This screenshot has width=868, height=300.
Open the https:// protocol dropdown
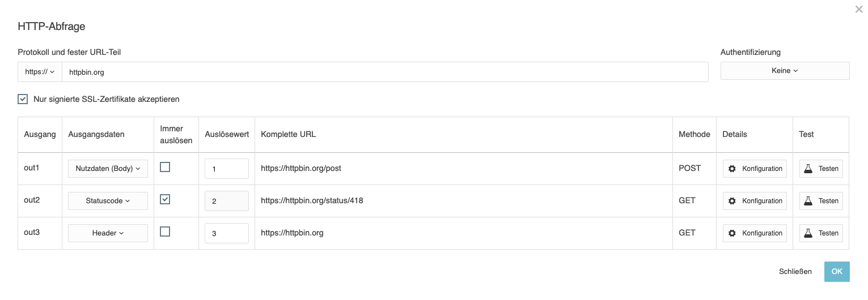[x=40, y=72]
